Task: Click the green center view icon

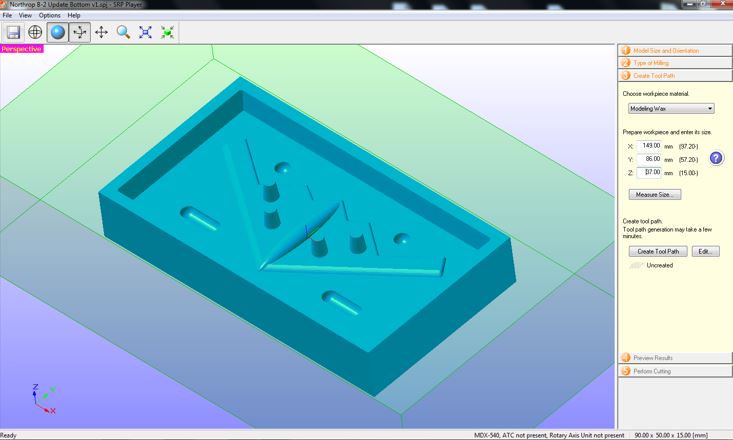Action: [167, 32]
